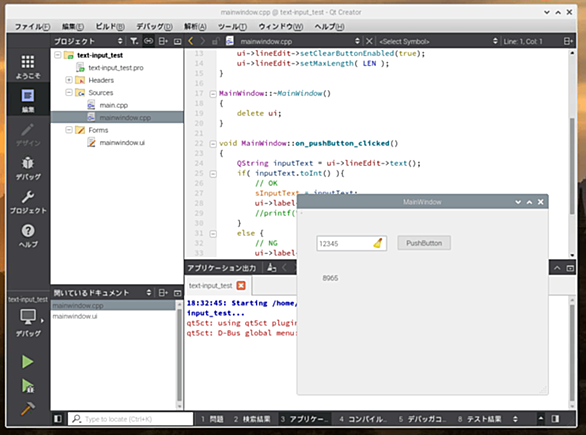Start debugging with play-bug icon

(28, 385)
